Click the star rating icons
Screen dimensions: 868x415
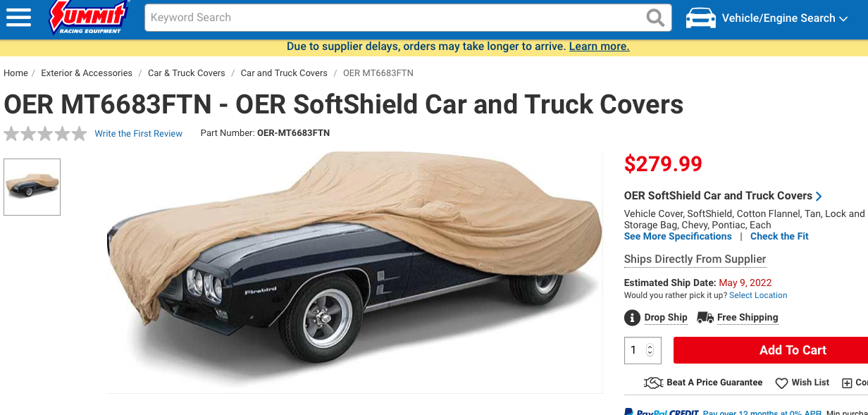pyautogui.click(x=45, y=133)
